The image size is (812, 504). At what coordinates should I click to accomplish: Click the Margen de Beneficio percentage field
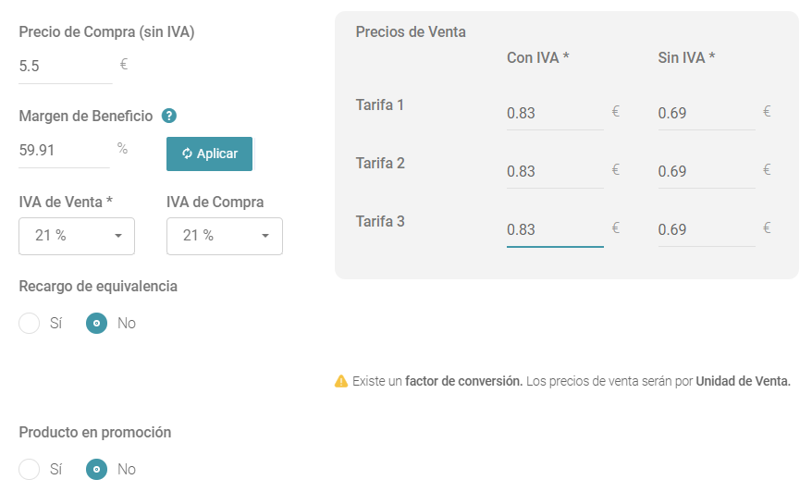64,150
